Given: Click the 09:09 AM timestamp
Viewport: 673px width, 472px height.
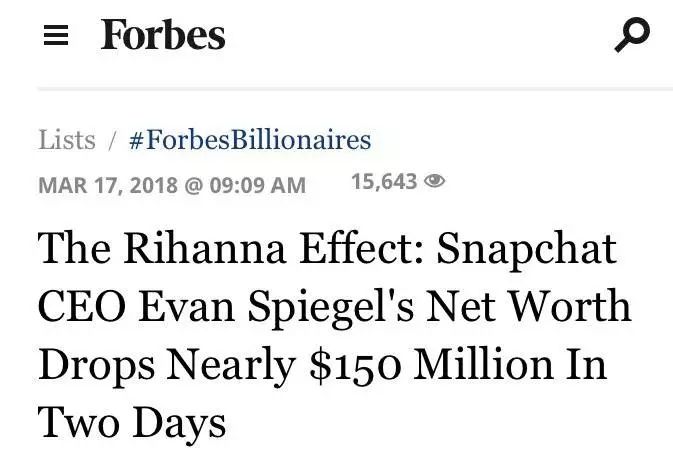Looking at the screenshot, I should tap(258, 185).
